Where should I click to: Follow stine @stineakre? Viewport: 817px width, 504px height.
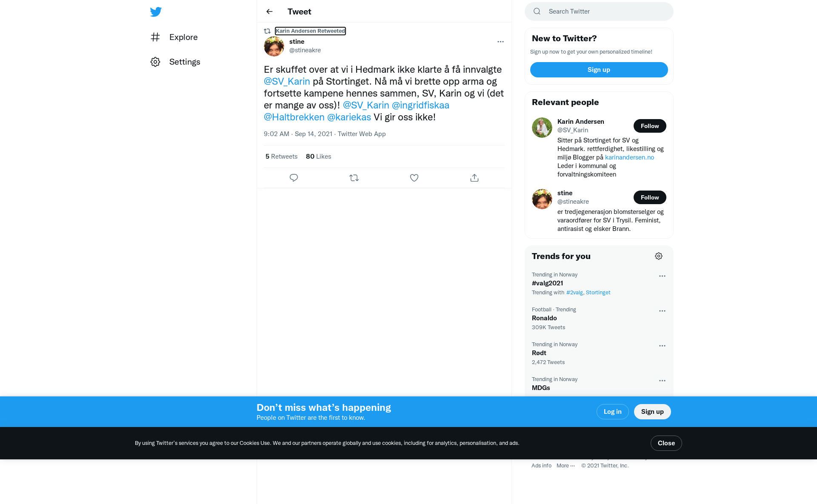tap(650, 197)
